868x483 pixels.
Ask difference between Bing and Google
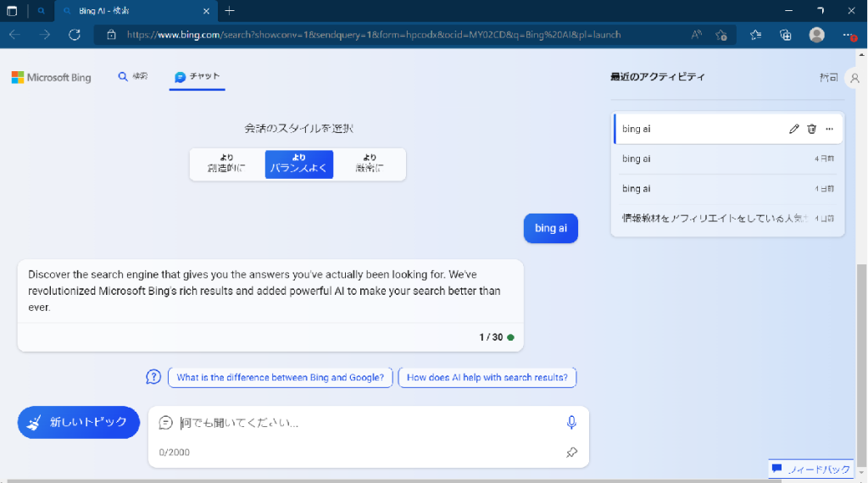coord(280,377)
